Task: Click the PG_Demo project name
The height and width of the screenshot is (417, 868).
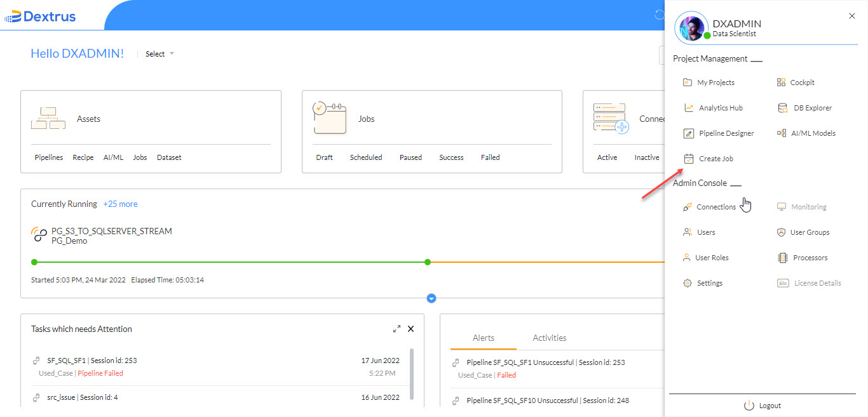Action: point(69,241)
